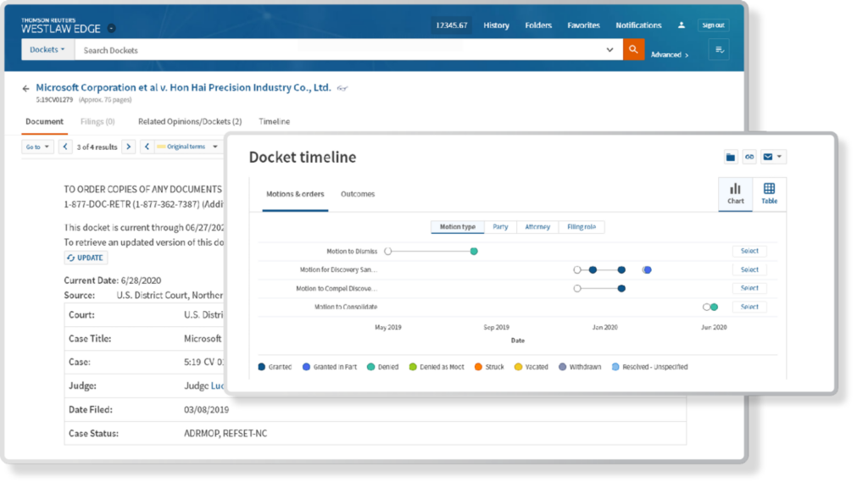This screenshot has height=488, width=868.
Task: Switch to Chart view icon
Action: tap(735, 194)
